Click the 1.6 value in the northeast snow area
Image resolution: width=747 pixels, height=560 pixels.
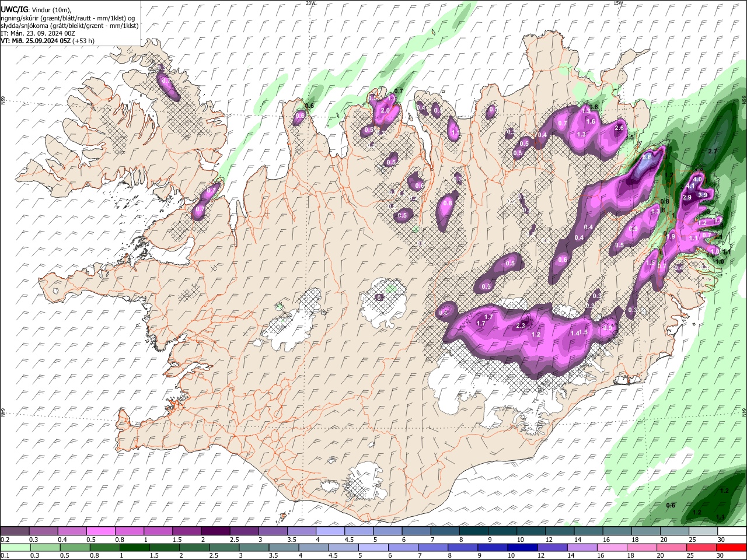coord(591,121)
